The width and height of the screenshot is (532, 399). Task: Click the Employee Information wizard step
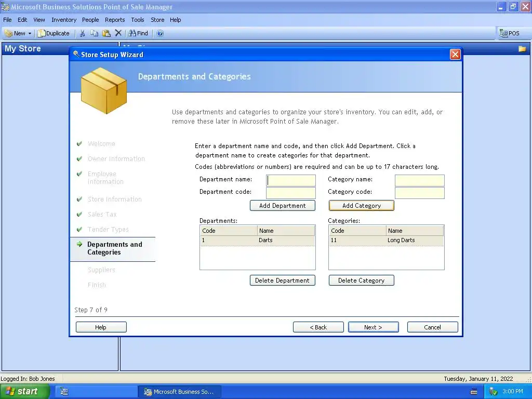(105, 178)
